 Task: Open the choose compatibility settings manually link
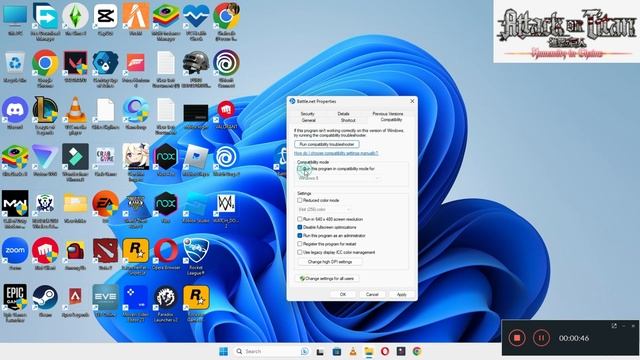pos(336,153)
